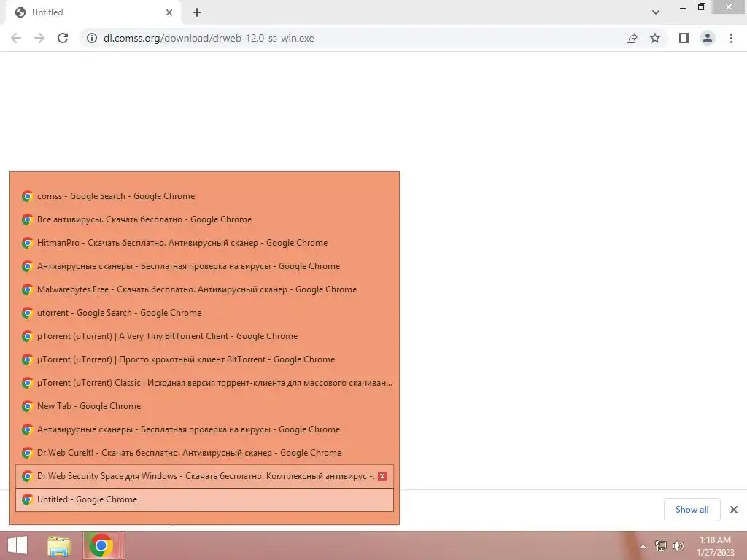Bookmark this tab with the star icon
747x560 pixels.
pyautogui.click(x=655, y=38)
